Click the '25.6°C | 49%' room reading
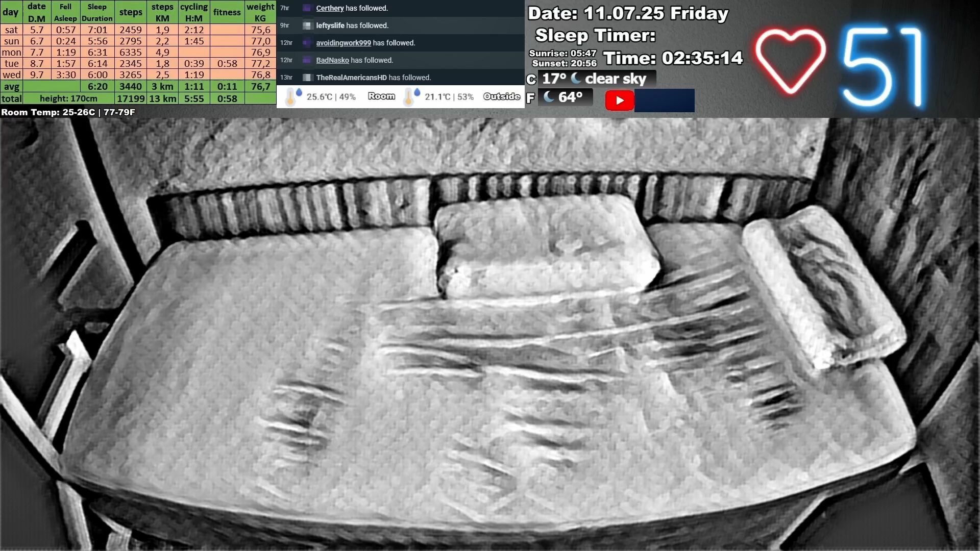Image resolution: width=980 pixels, height=551 pixels. coord(331,97)
